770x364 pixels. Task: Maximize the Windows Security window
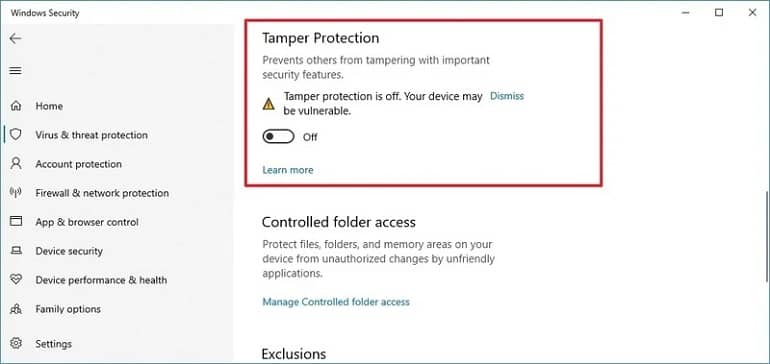pyautogui.click(x=719, y=13)
